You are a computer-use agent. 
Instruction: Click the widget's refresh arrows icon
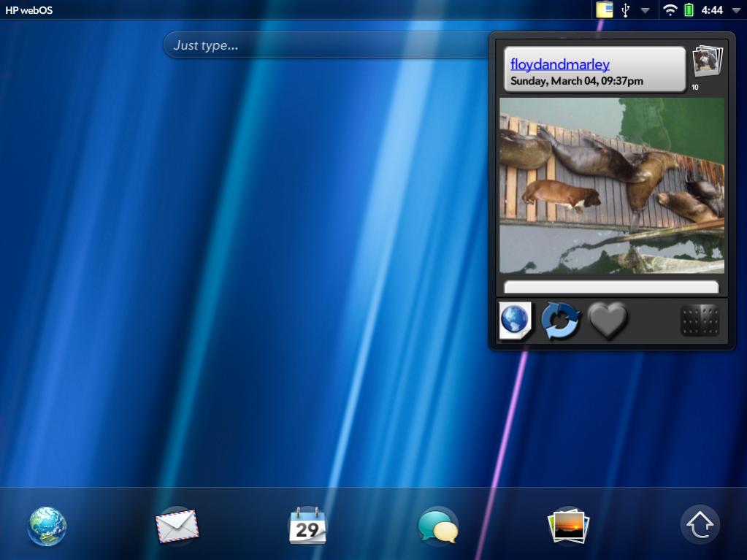pyautogui.click(x=561, y=321)
